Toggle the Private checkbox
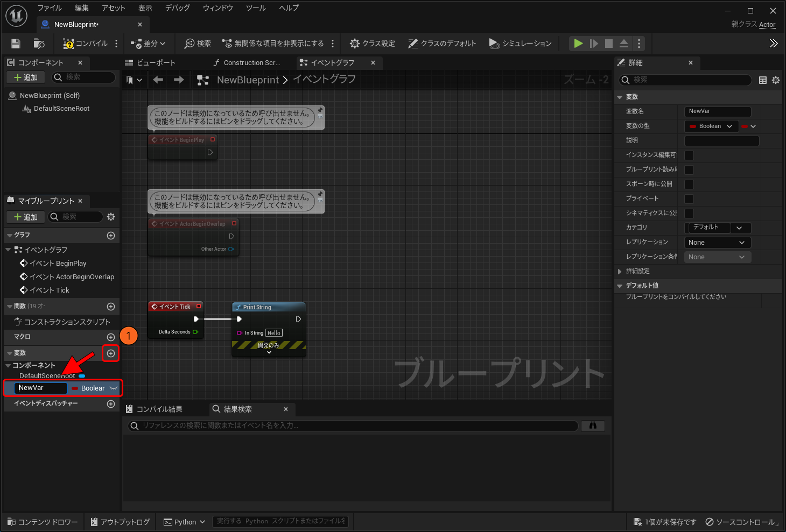The image size is (786, 532). (689, 199)
